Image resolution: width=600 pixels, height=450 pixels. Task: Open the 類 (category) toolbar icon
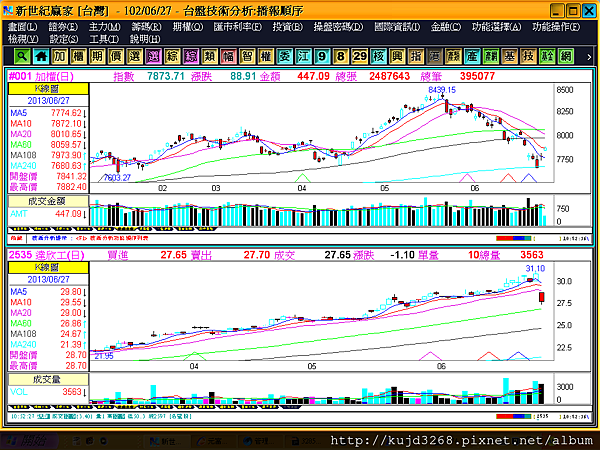210,57
